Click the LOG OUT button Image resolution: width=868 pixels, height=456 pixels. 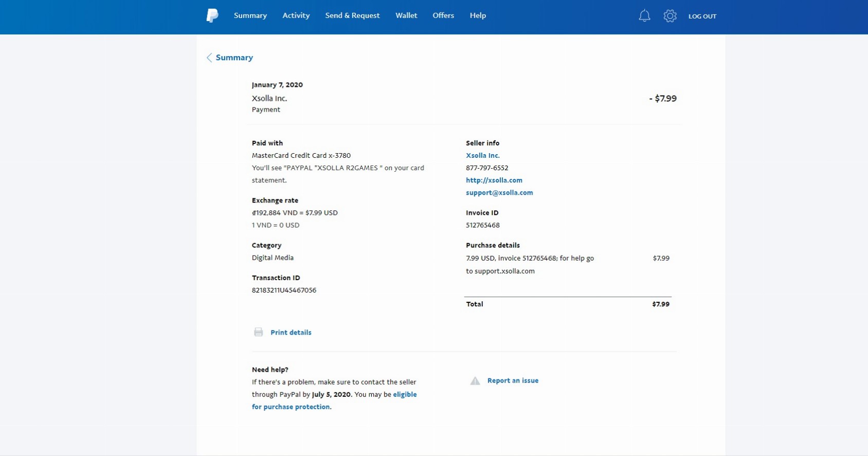tap(702, 16)
